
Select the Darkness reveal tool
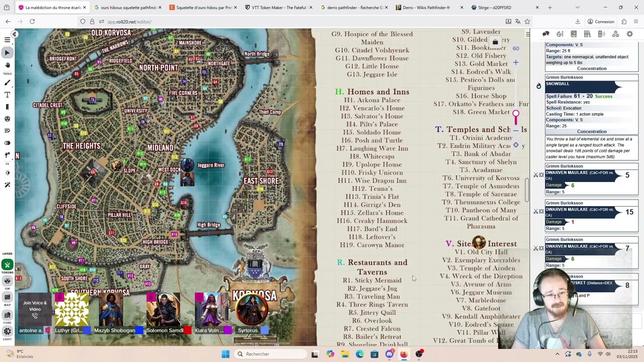[7, 143]
